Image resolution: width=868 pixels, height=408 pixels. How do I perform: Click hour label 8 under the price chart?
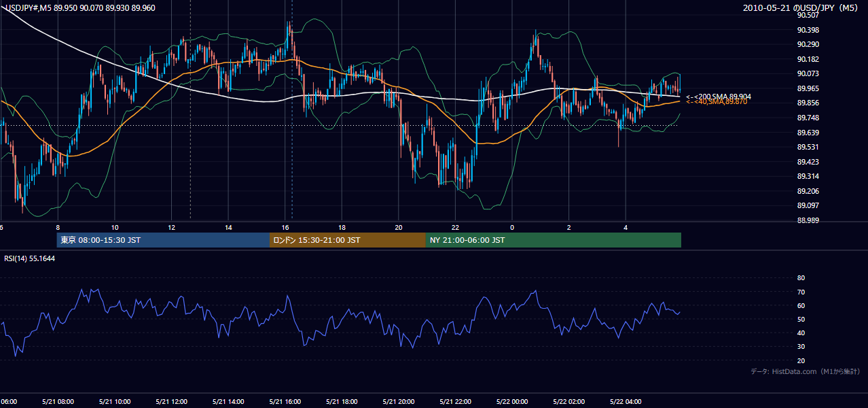[58, 228]
